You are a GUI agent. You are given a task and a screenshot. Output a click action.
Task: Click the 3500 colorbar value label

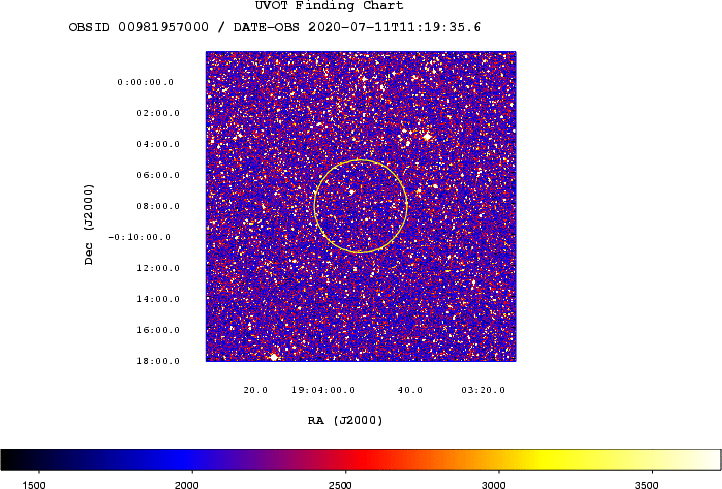pos(647,485)
